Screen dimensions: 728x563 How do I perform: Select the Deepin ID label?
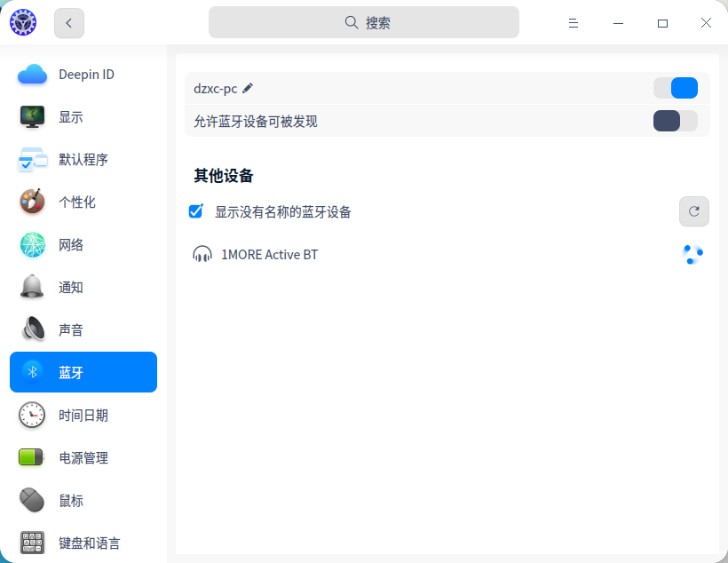(x=86, y=75)
